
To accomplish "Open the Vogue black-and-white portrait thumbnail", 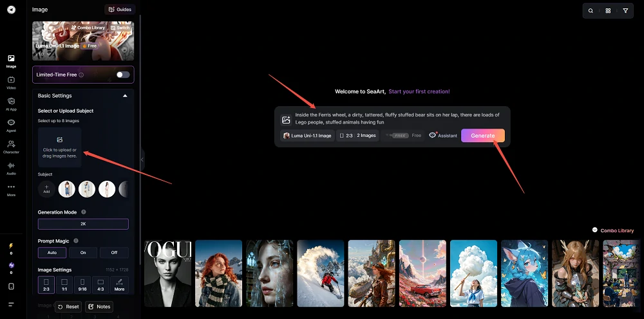I will [168, 273].
